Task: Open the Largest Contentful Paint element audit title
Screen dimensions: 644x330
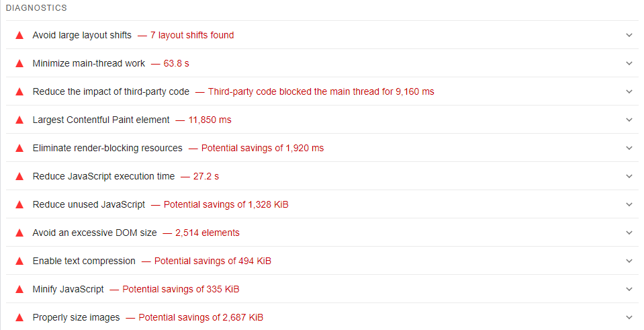Action: click(x=101, y=120)
